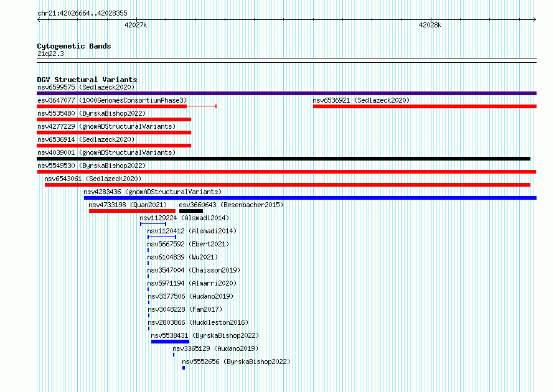Viewport: 554px width, 392px height.
Task: Open nsv5549530 (ByrskaBishop2022) label
Action: point(92,166)
